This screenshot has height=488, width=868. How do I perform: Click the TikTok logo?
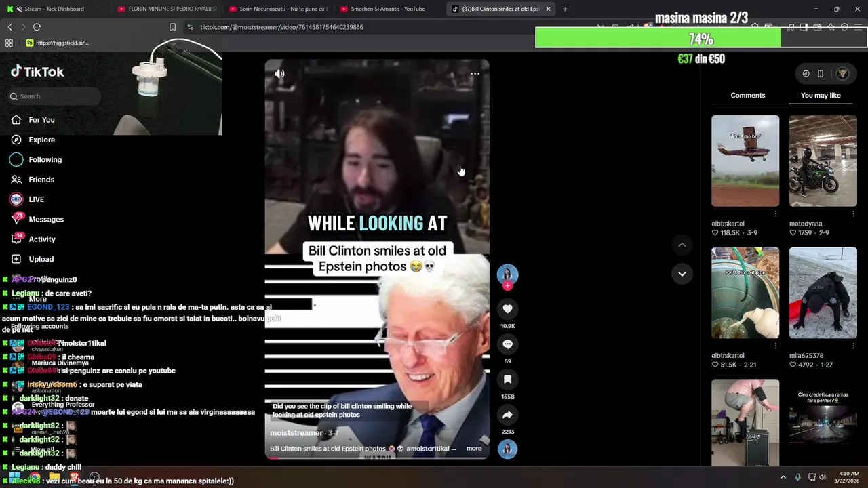click(x=37, y=72)
